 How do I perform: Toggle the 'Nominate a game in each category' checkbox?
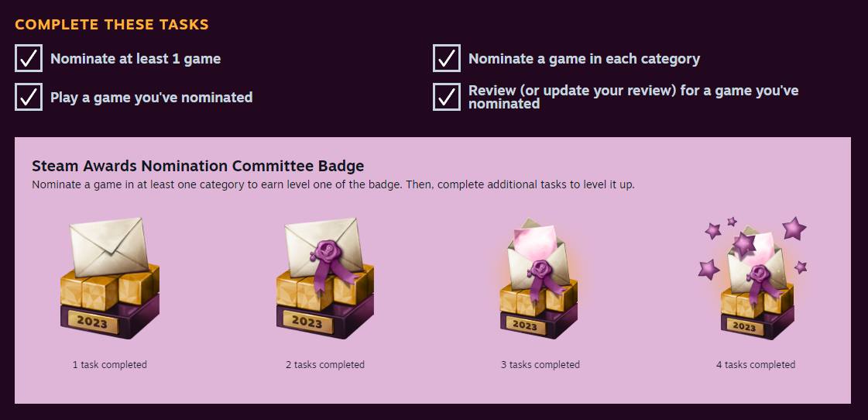coord(447,58)
